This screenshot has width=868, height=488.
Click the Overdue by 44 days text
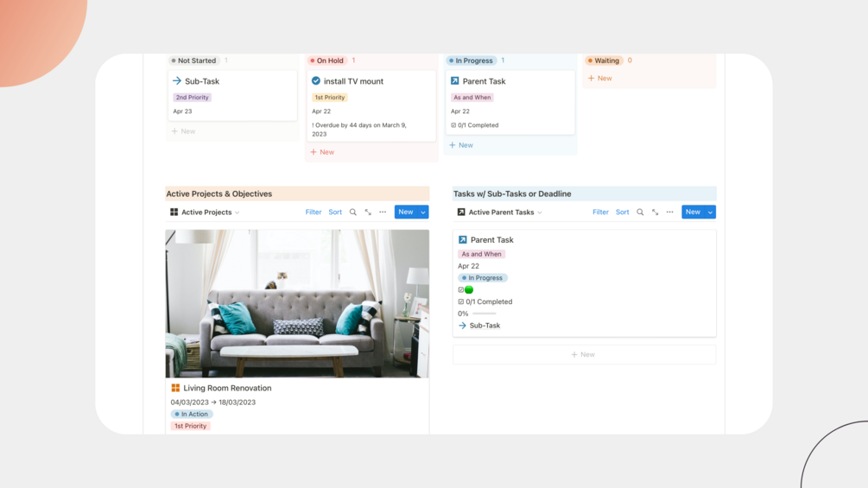click(359, 130)
